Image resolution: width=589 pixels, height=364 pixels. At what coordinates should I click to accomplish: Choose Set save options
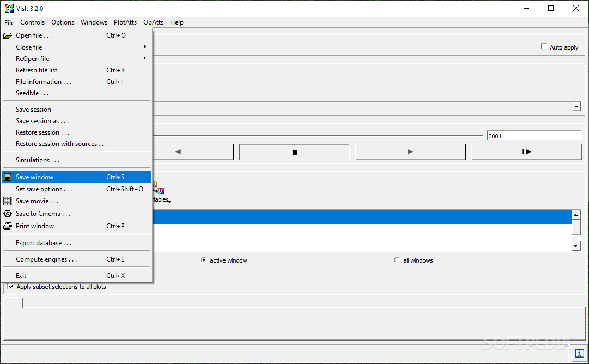77,189
